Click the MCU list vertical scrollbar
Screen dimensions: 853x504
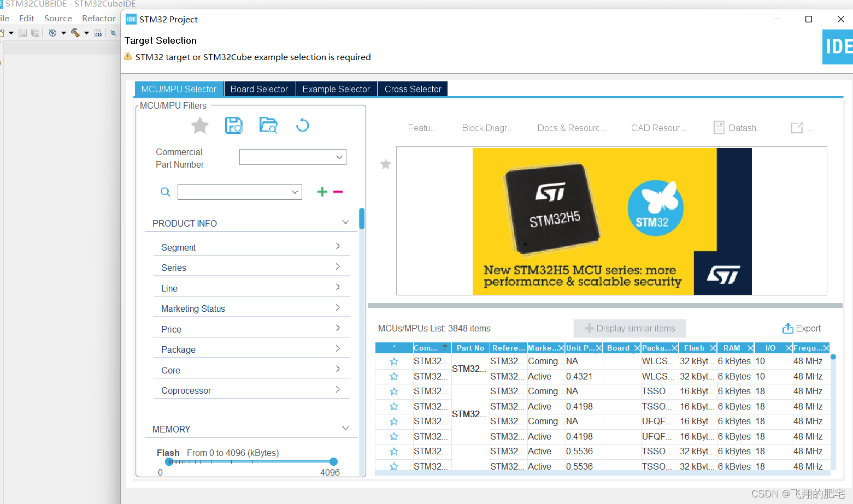click(833, 357)
